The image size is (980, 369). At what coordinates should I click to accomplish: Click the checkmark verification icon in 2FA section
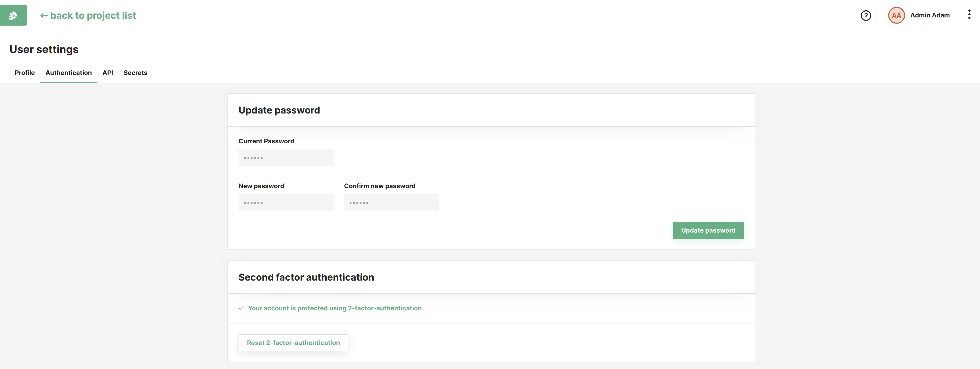click(x=241, y=308)
